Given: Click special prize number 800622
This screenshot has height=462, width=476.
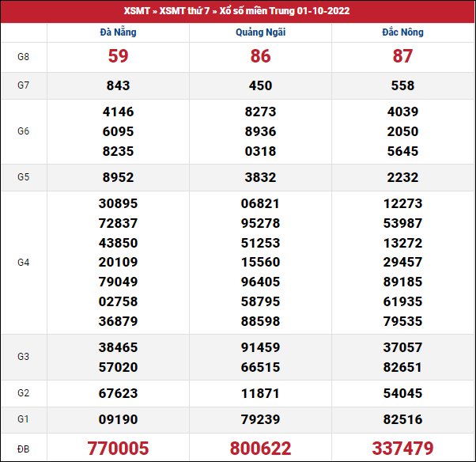Looking at the screenshot, I should 260,449.
